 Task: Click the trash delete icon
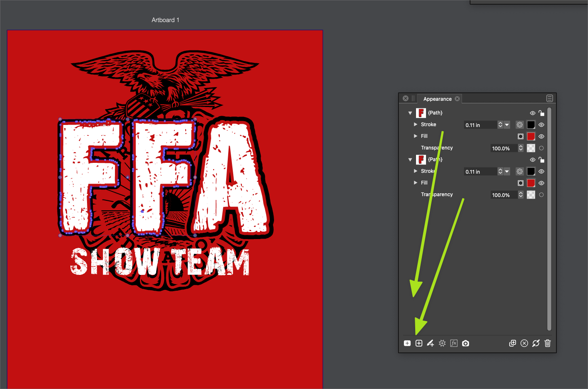click(548, 343)
